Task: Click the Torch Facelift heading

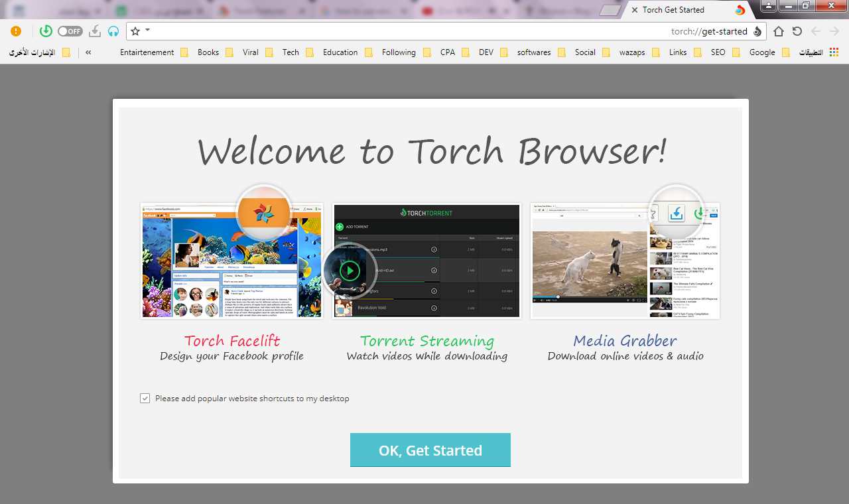Action: [x=232, y=341]
